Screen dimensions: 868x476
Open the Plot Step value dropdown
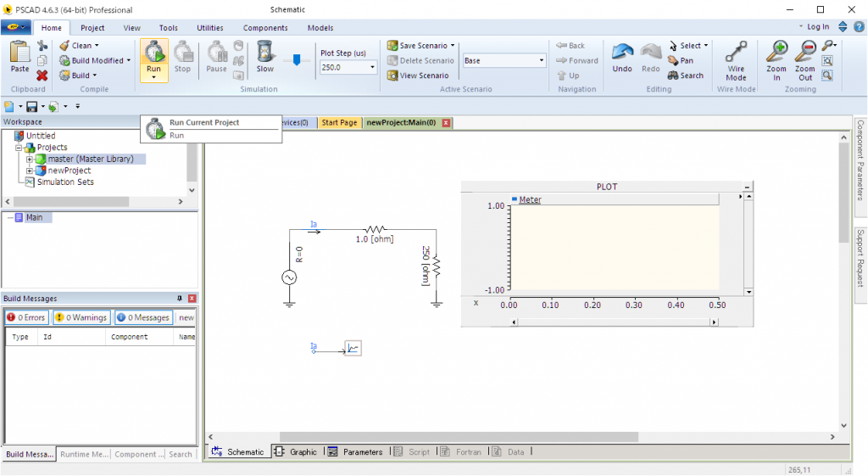point(372,67)
